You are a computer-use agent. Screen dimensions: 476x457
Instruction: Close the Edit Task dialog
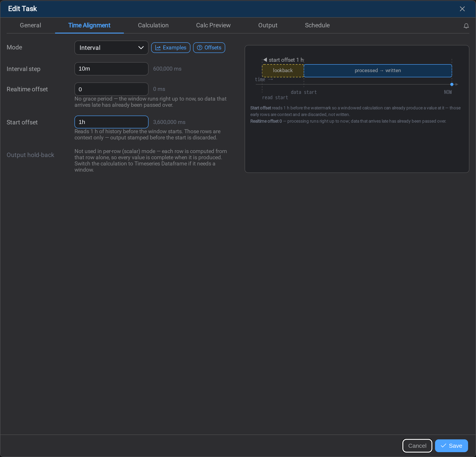pyautogui.click(x=462, y=9)
